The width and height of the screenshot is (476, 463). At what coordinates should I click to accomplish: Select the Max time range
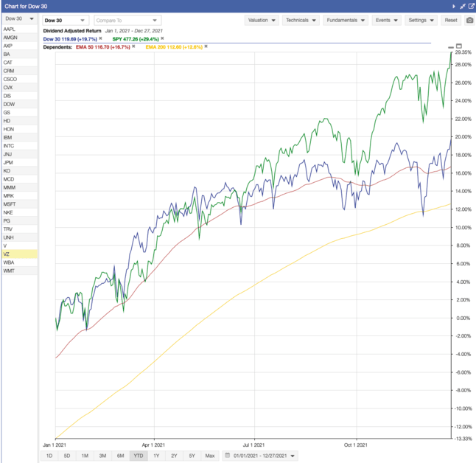click(210, 456)
